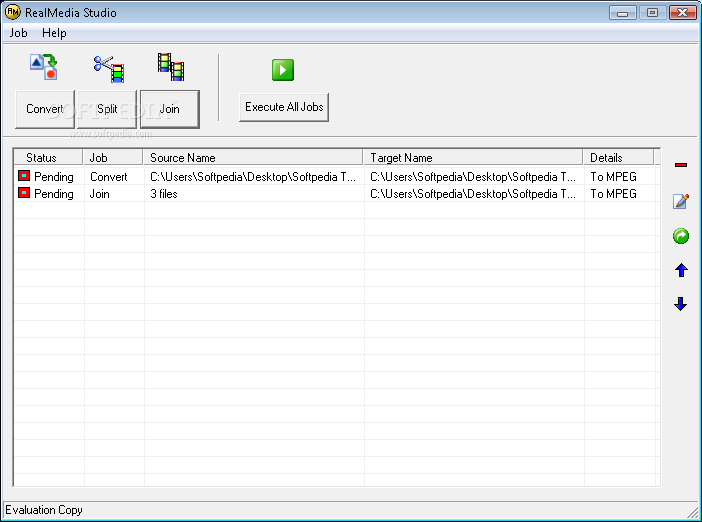Click the Join button
This screenshot has width=702, height=522.
coord(170,109)
